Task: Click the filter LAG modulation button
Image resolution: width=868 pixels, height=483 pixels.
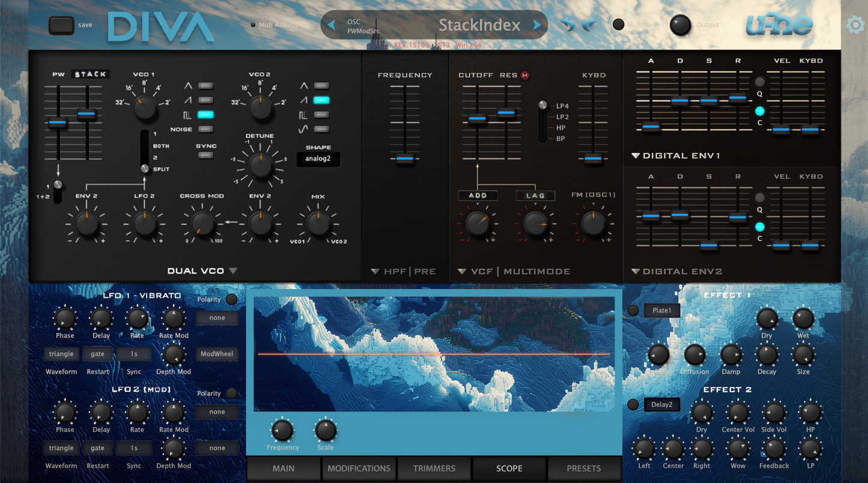Action: [535, 195]
